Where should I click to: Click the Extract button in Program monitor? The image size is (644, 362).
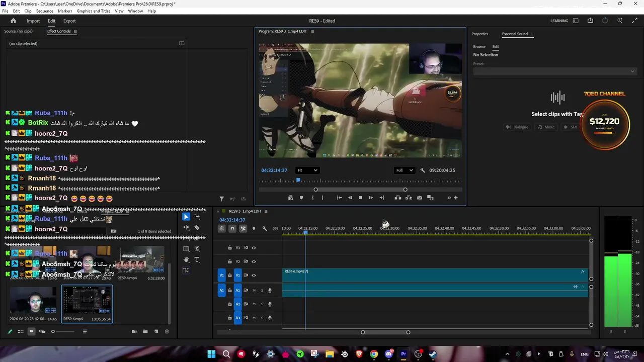(x=409, y=198)
